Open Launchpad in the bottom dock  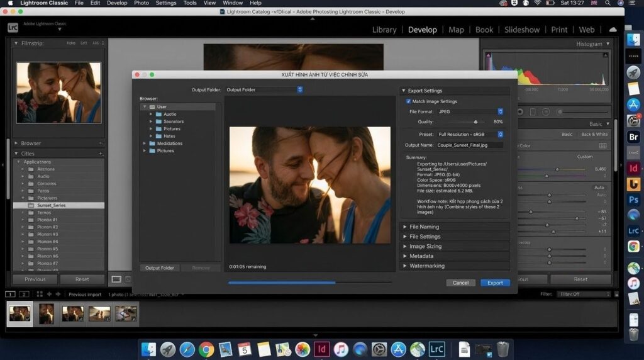pos(167,349)
